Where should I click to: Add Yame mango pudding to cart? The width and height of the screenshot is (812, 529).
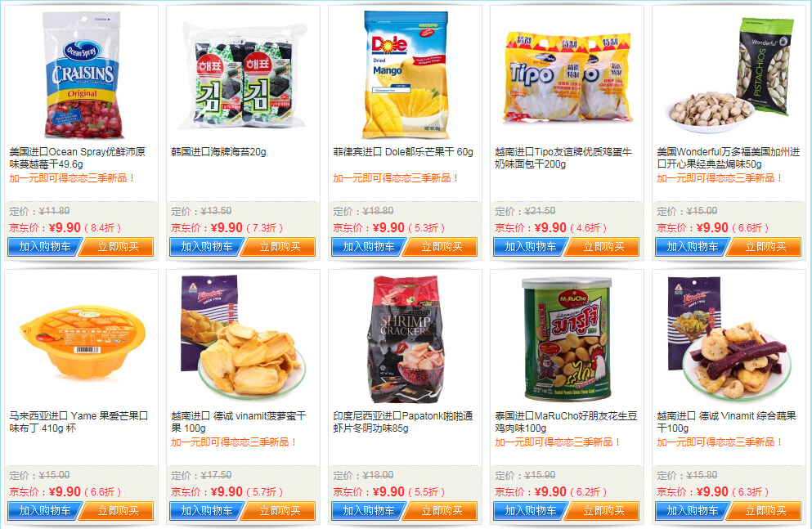pos(44,511)
